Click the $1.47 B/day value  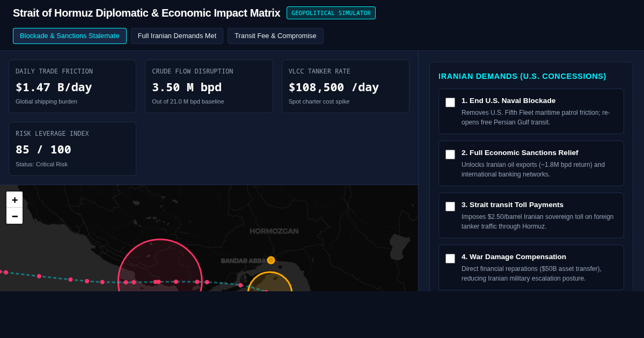54,87
